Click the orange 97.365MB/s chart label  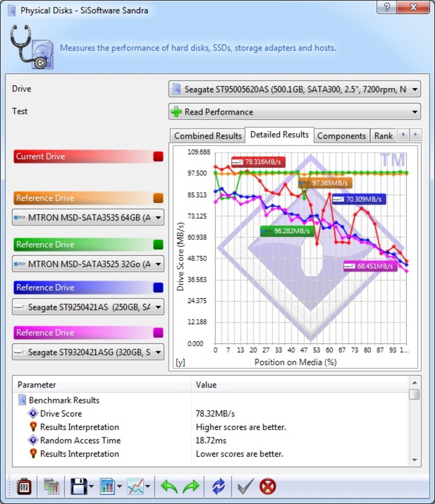tap(325, 183)
